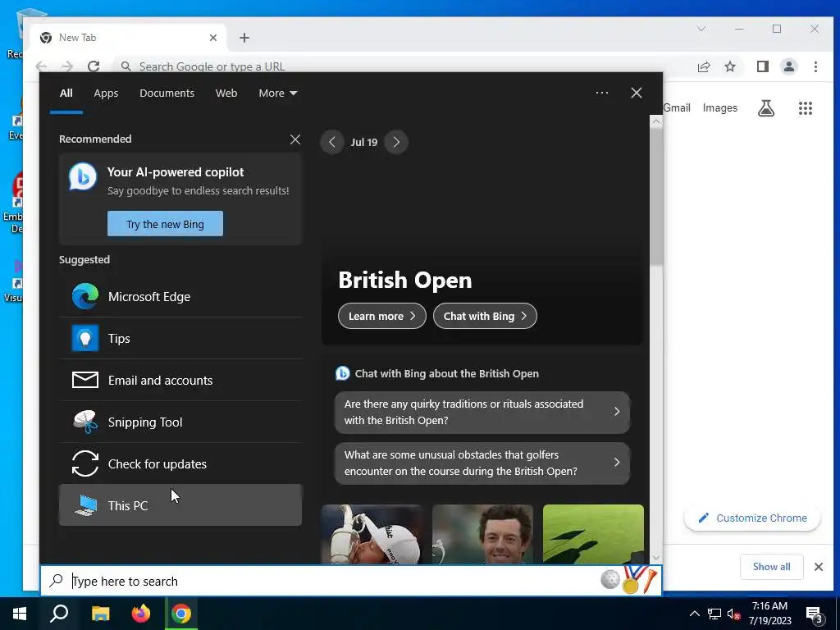Open search panel options ellipsis menu
840x630 pixels.
(x=602, y=93)
